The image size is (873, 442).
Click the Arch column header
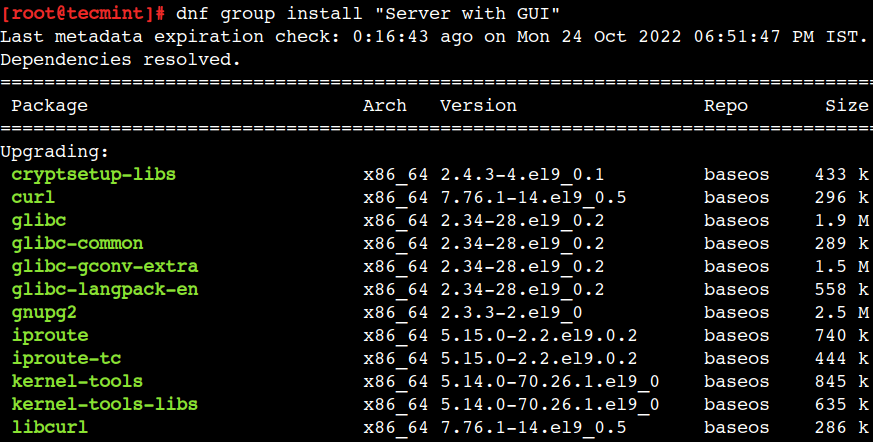(385, 106)
